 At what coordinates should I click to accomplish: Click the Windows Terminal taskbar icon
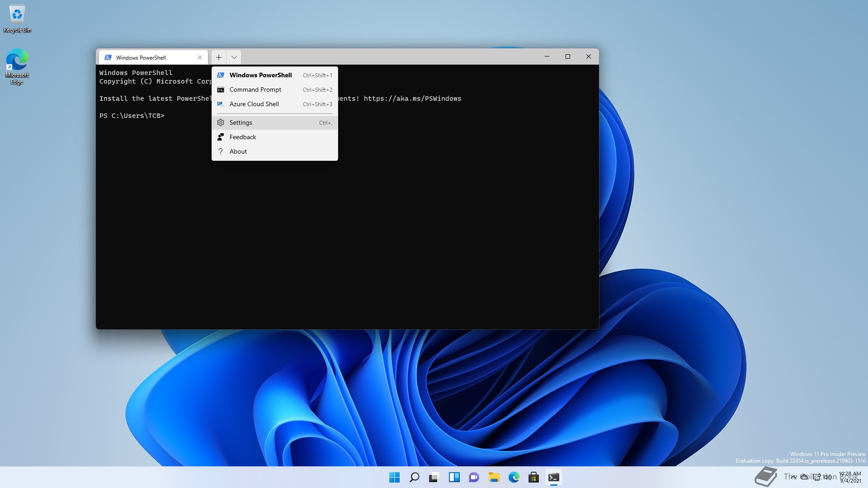click(553, 477)
